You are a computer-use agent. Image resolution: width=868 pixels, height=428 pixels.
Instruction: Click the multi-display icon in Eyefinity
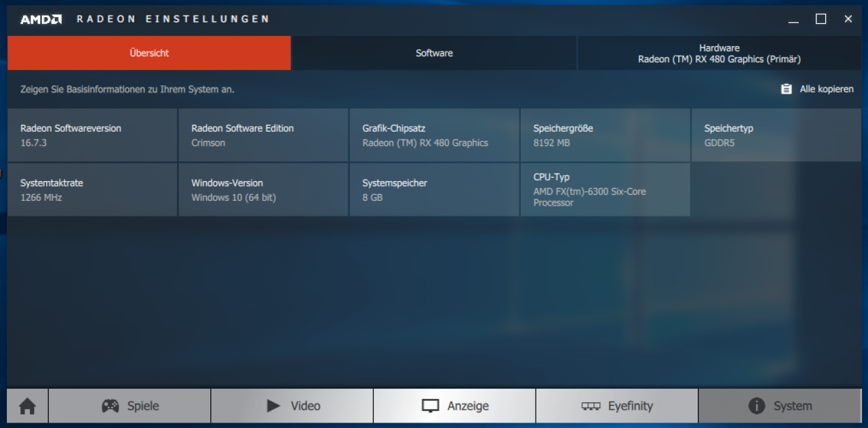coord(591,406)
